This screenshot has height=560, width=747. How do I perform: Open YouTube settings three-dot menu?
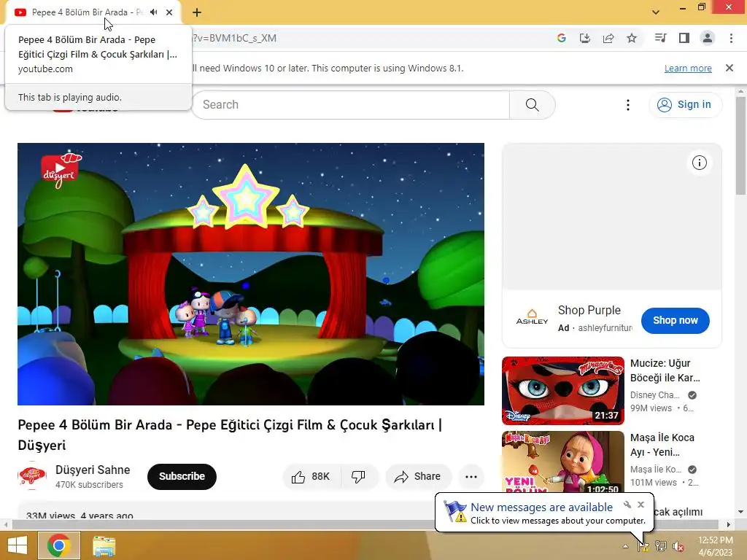[x=628, y=105]
